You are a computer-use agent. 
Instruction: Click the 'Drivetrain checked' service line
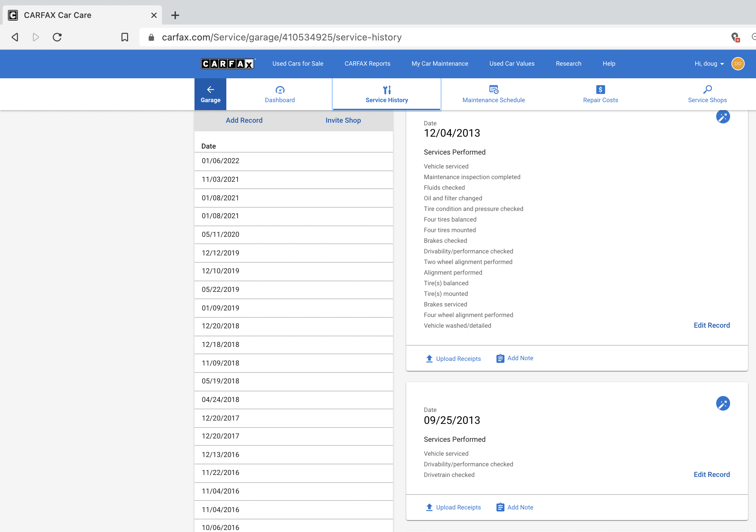tap(449, 475)
